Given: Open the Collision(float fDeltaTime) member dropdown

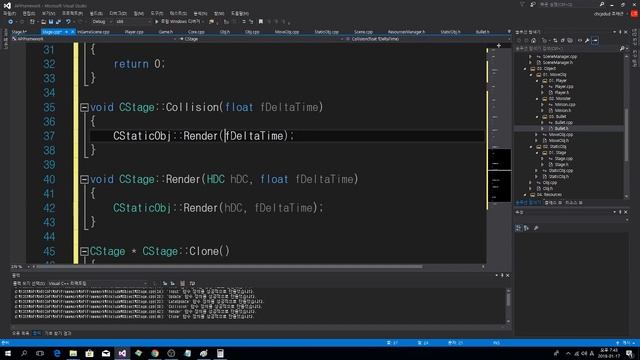Looking at the screenshot, I should pos(429,39).
